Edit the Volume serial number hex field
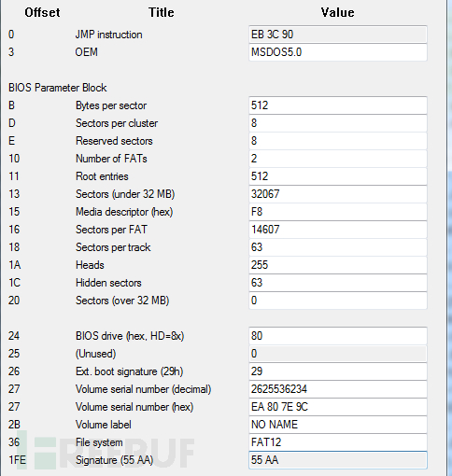 [x=338, y=407]
